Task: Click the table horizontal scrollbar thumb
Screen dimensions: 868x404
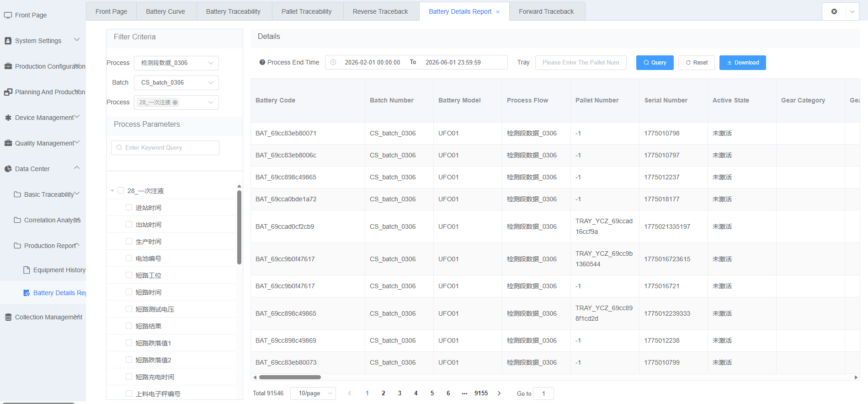Action: click(x=290, y=377)
